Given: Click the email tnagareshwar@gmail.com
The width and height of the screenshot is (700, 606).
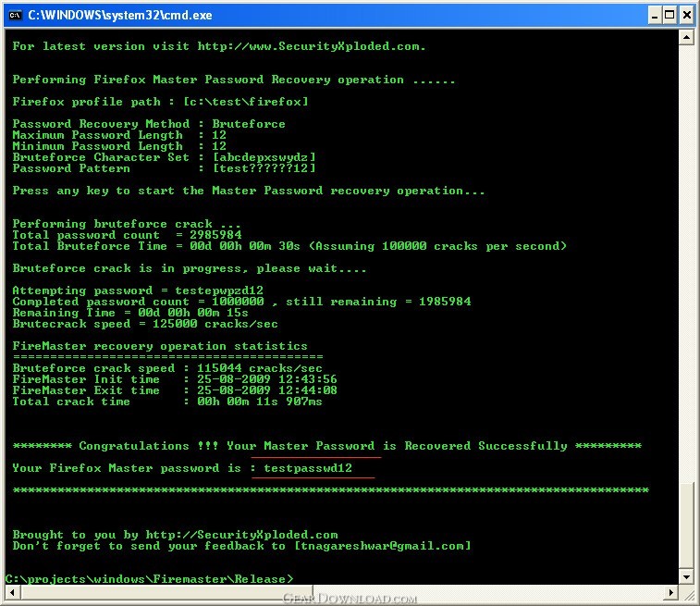Looking at the screenshot, I should pos(382,546).
